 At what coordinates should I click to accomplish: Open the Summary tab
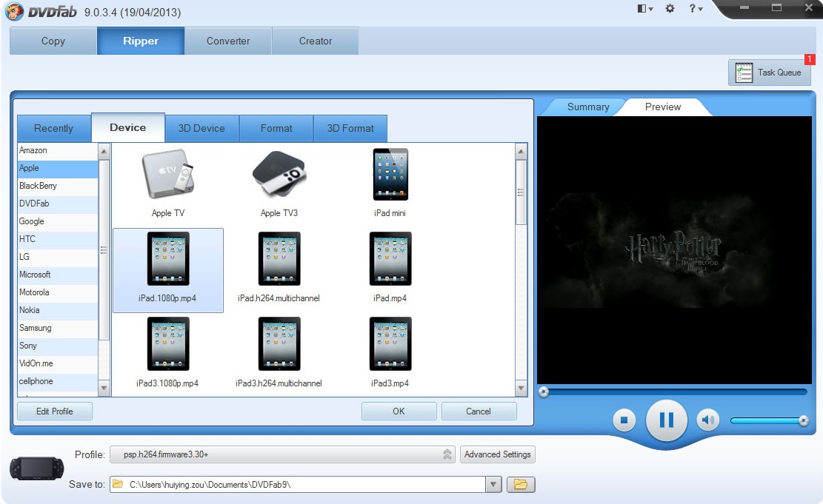(x=587, y=107)
